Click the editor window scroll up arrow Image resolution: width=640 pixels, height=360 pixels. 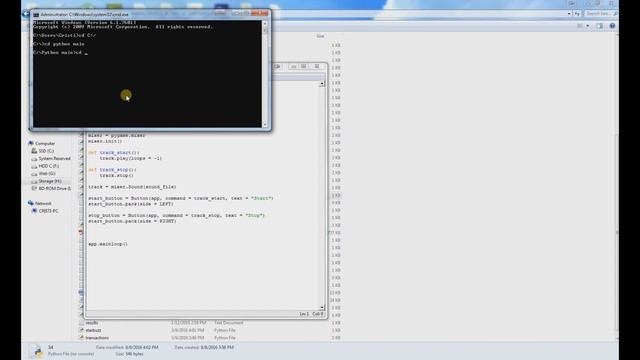(x=322, y=84)
